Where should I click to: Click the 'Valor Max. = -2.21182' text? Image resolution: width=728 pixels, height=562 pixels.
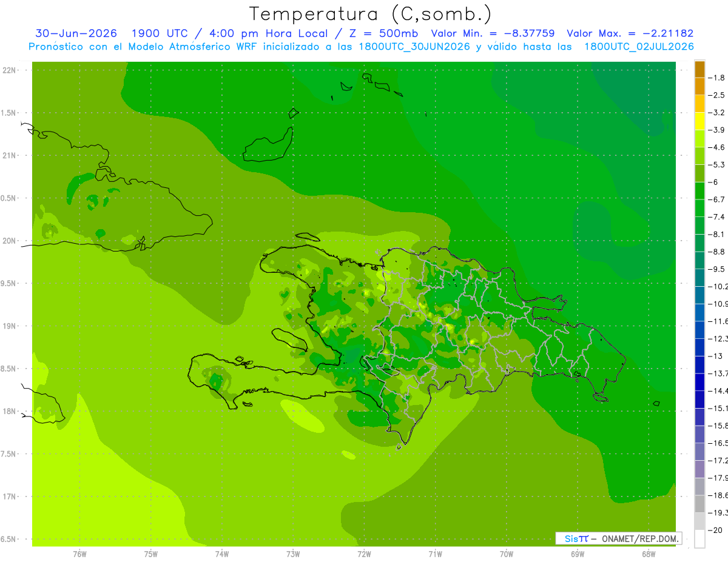coord(630,33)
